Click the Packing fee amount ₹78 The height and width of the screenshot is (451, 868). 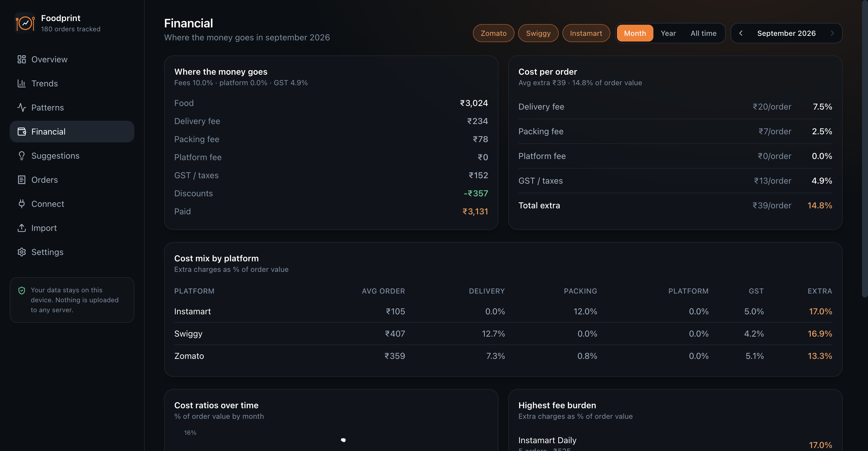coord(480,139)
